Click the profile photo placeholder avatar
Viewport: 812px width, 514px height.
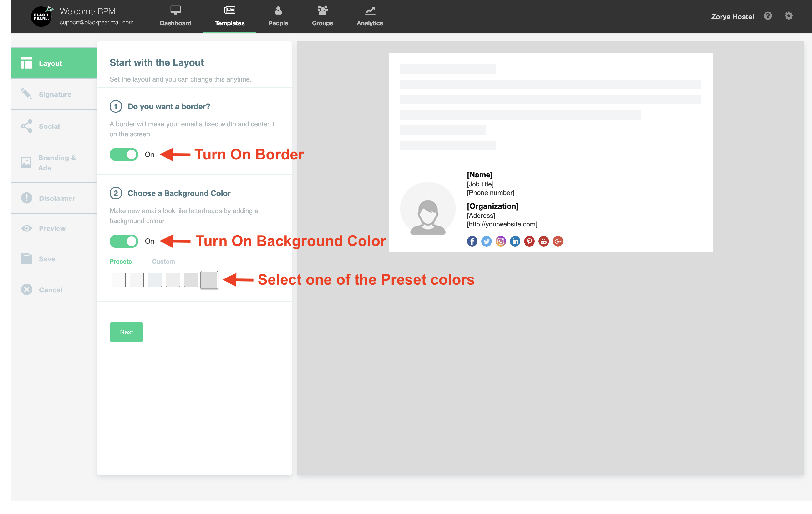(x=428, y=209)
